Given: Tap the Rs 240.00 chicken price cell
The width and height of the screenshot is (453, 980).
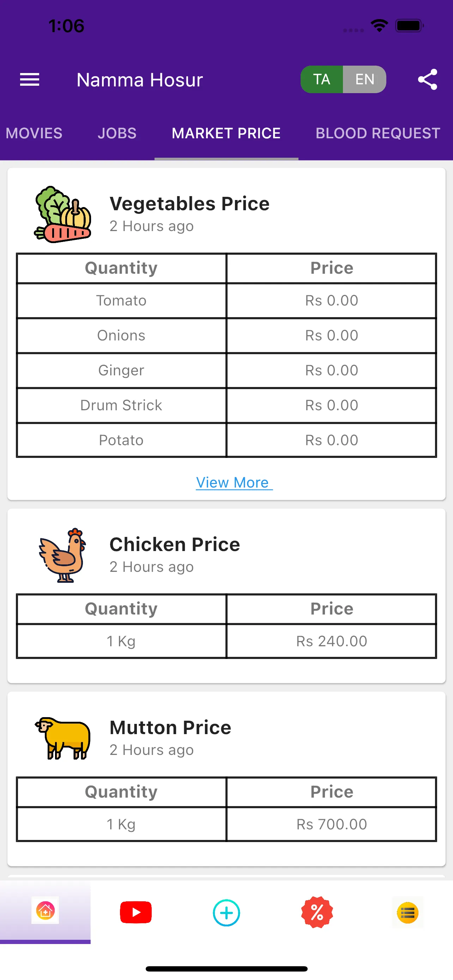Looking at the screenshot, I should pyautogui.click(x=332, y=641).
